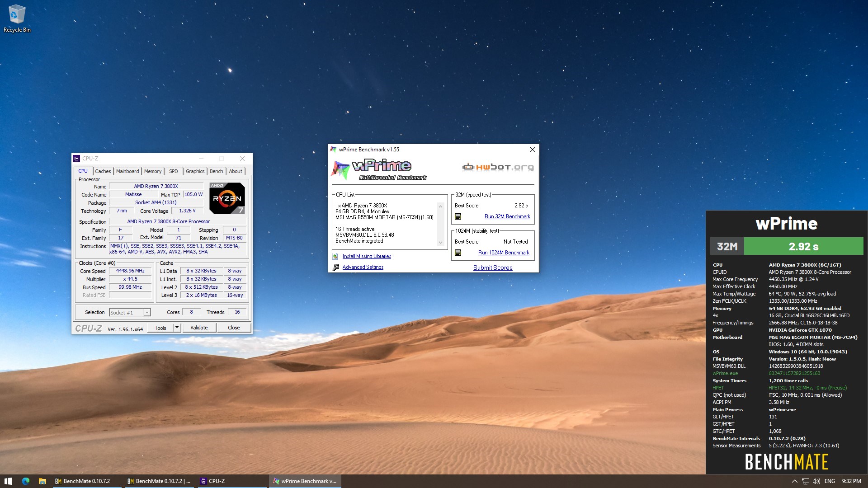Click the save icon beside Run 32M Benchmark
868x488 pixels.
pyautogui.click(x=458, y=216)
